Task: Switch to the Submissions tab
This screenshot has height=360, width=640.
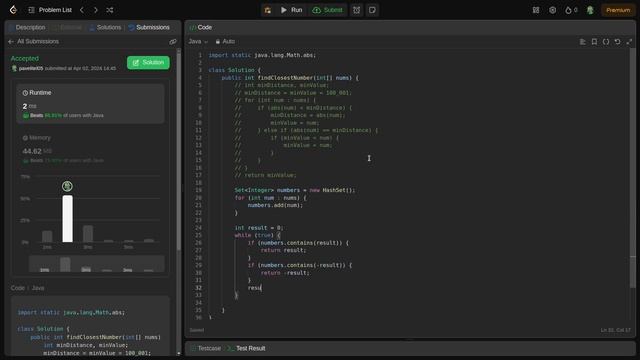Action: [149, 27]
